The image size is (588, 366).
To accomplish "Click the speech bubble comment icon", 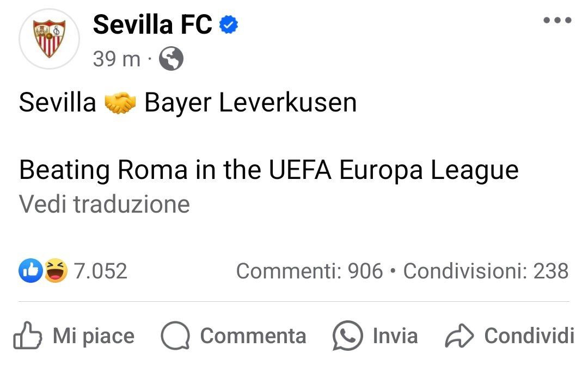I will coord(175,336).
